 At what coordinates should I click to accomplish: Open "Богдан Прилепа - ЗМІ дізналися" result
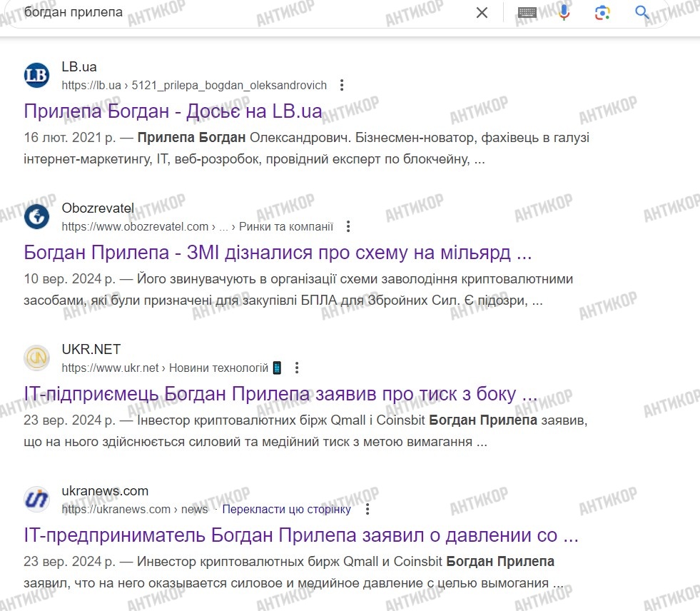click(278, 253)
